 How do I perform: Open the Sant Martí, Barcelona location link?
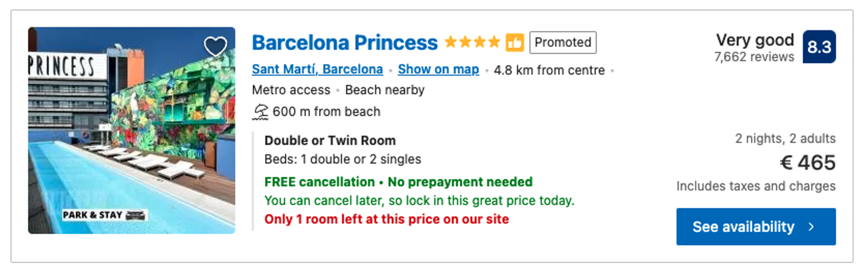(317, 69)
